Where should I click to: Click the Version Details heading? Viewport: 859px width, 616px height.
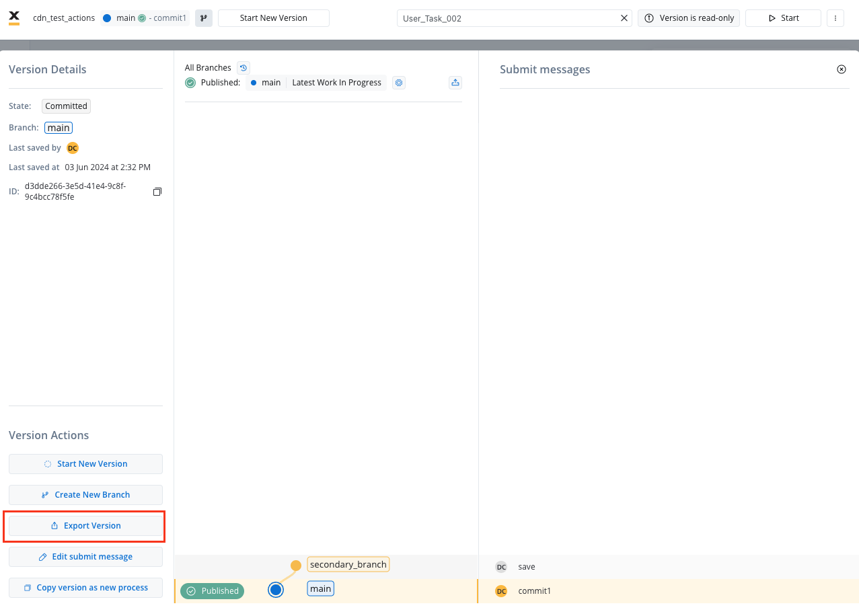(x=48, y=69)
